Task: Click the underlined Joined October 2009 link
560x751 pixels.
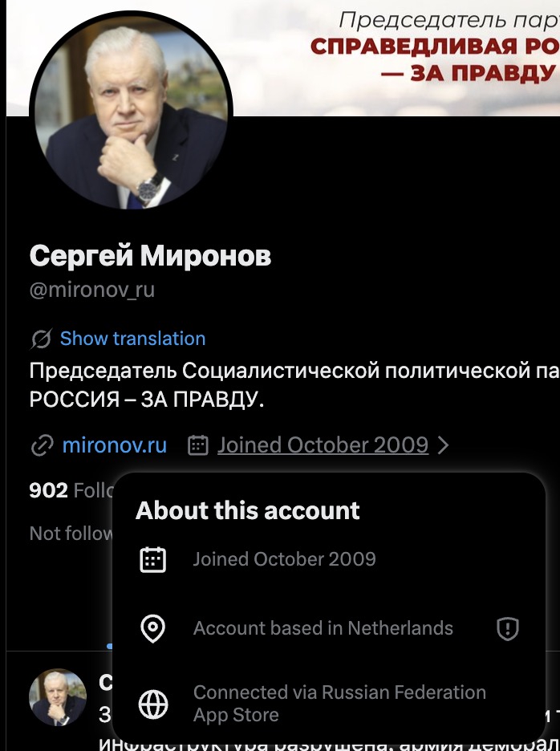Action: [323, 445]
